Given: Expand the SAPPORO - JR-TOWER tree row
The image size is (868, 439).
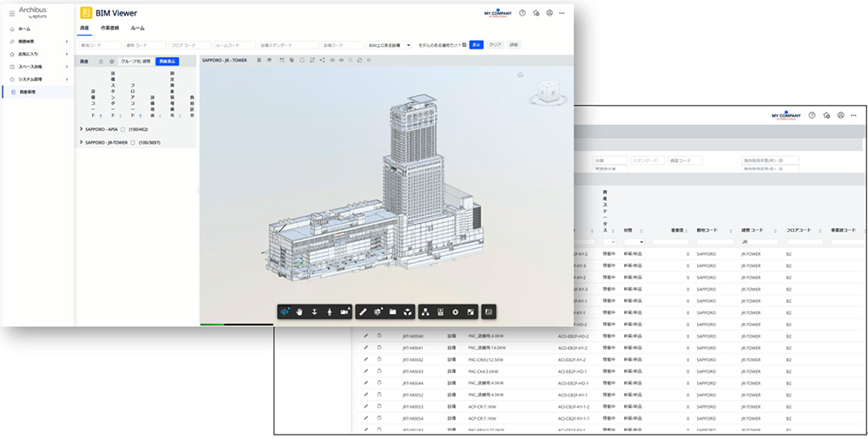Looking at the screenshot, I should (x=81, y=142).
